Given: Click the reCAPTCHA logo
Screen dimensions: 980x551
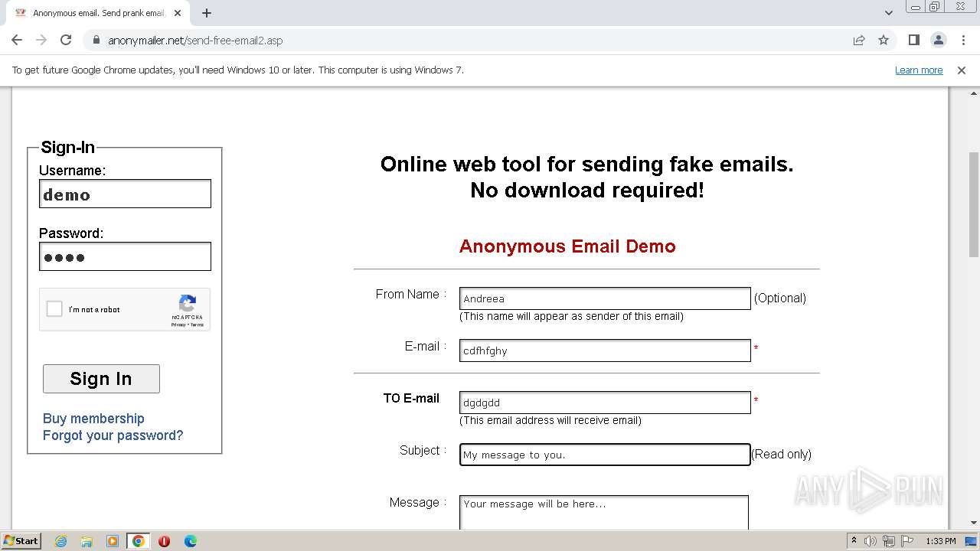Looking at the screenshot, I should [188, 302].
